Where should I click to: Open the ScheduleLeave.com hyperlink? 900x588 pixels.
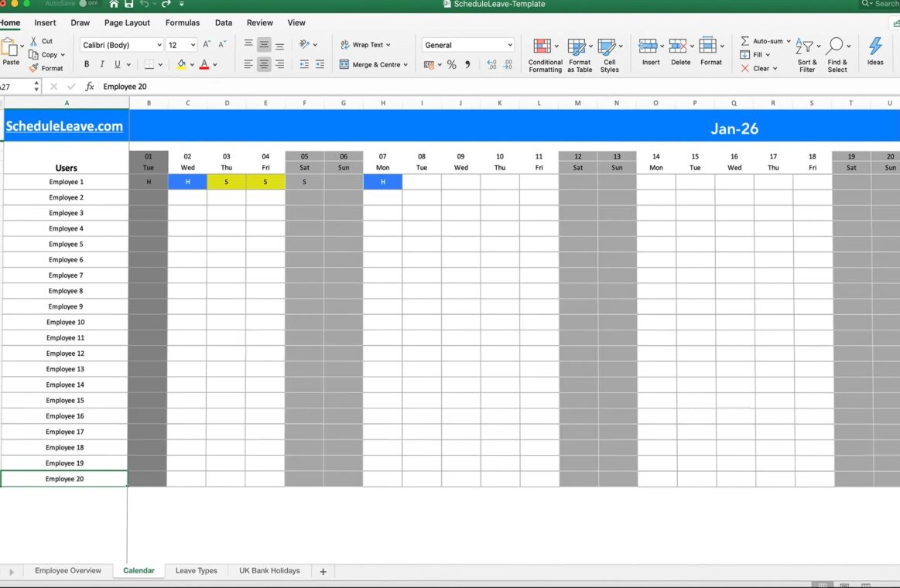click(x=64, y=127)
